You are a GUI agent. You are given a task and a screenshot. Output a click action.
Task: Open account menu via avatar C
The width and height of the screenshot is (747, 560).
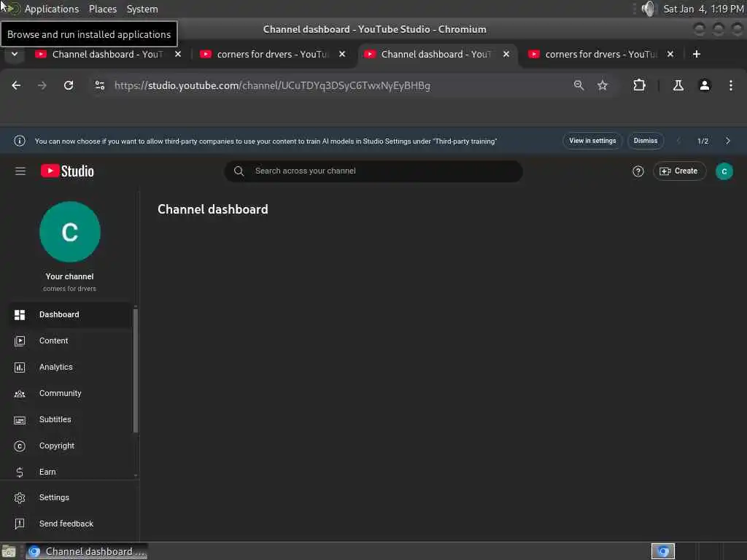pos(724,171)
